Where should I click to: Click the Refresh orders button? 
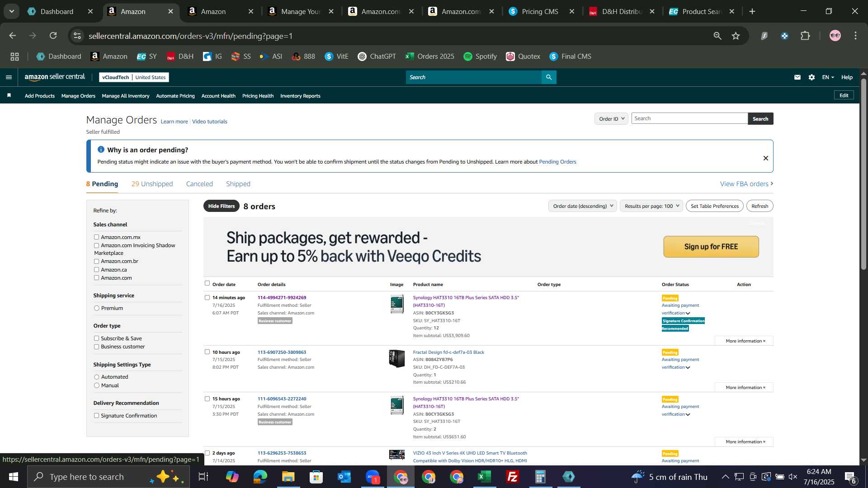[759, 206]
